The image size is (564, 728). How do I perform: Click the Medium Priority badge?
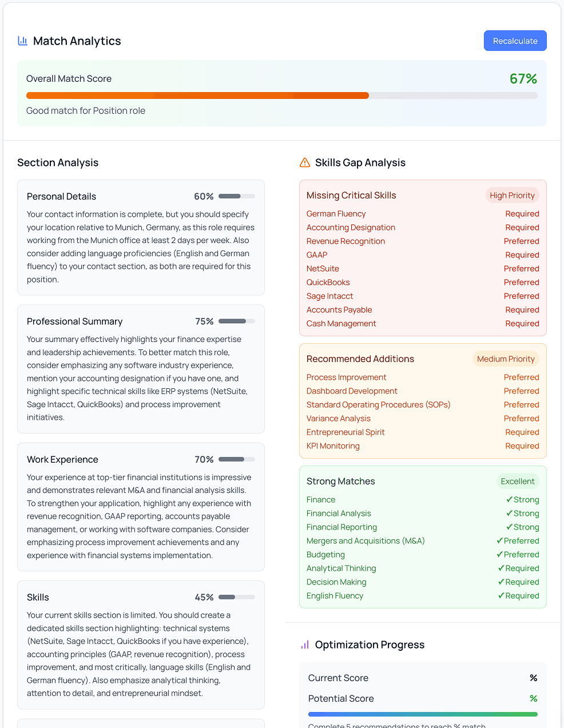click(x=506, y=359)
